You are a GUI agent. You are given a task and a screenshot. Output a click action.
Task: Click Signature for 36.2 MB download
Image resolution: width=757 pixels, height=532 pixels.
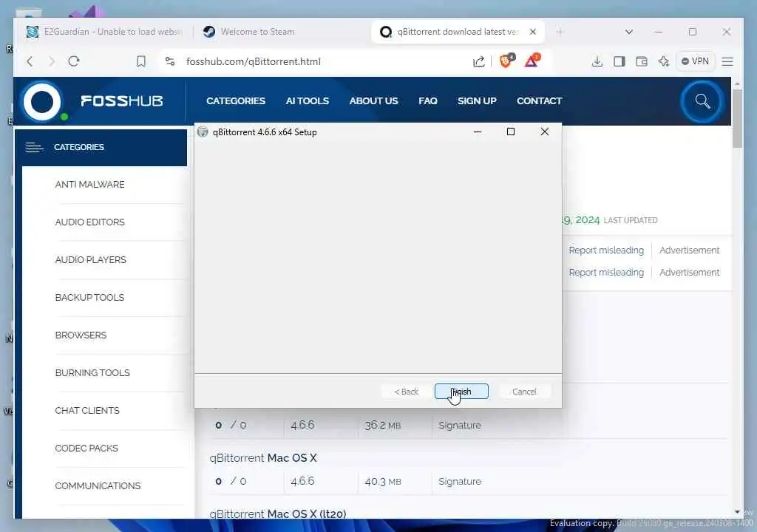click(460, 426)
